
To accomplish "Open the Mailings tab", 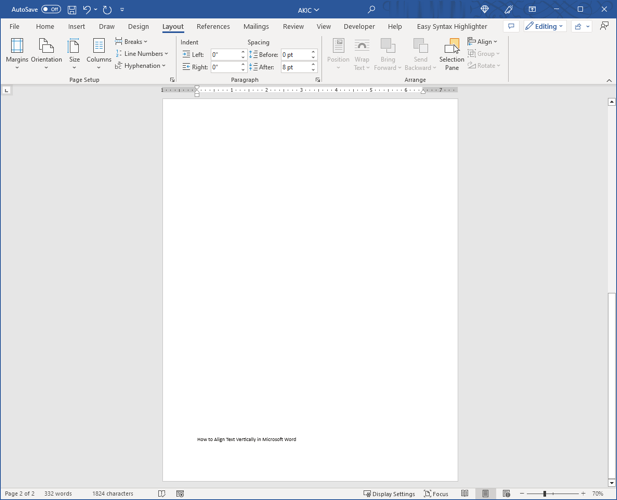I will (256, 27).
